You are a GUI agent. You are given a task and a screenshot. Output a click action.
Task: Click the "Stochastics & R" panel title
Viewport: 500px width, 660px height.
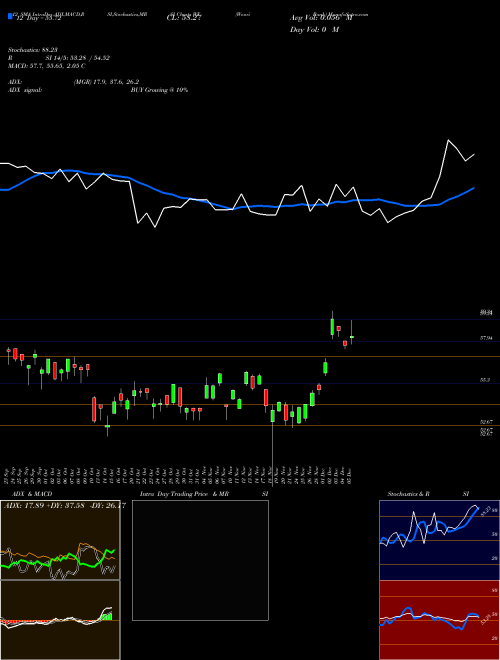[408, 494]
